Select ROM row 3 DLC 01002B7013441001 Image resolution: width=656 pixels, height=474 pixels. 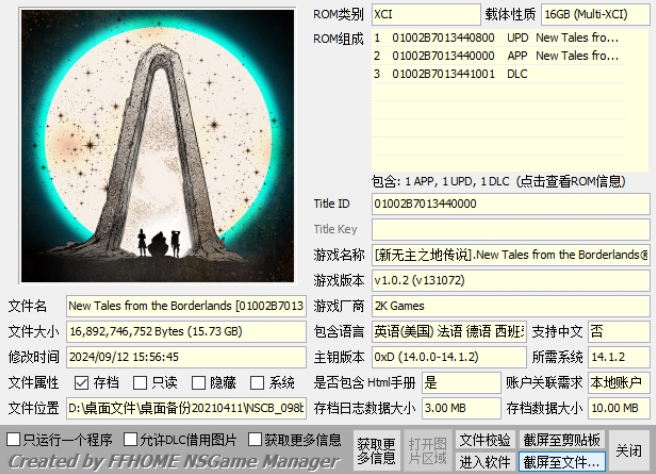498,74
